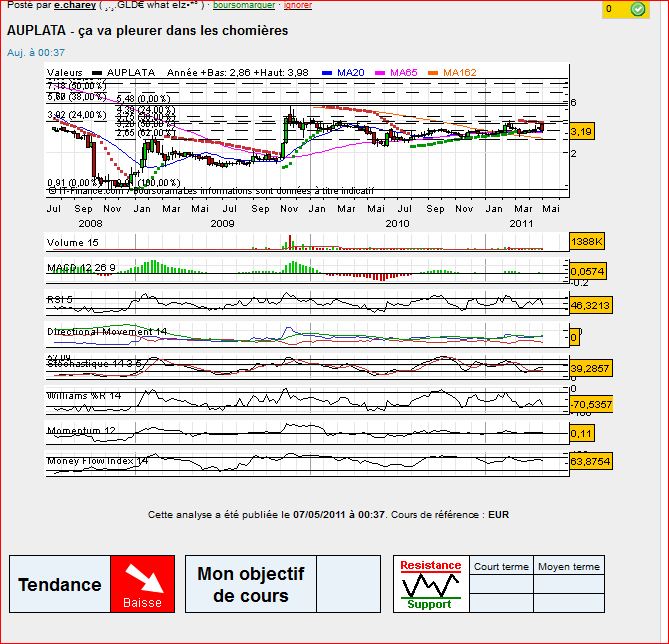Click the -70,5357 Williams value label
This screenshot has width=669, height=644.
click(591, 404)
